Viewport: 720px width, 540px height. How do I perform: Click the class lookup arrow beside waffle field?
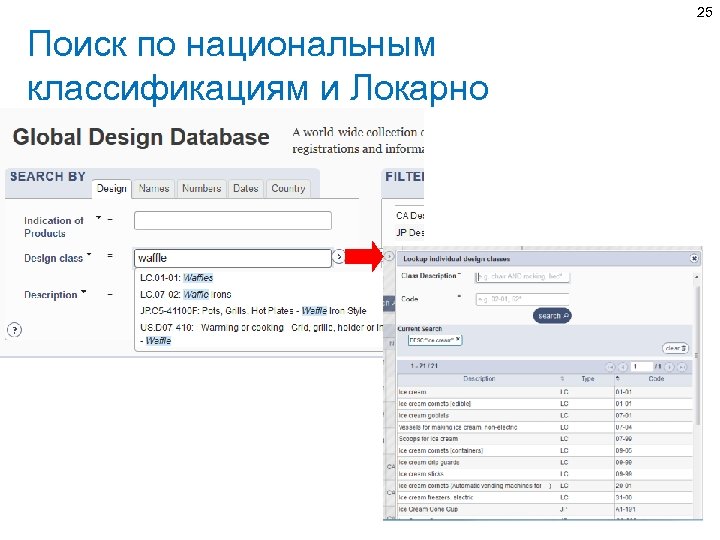click(x=338, y=257)
